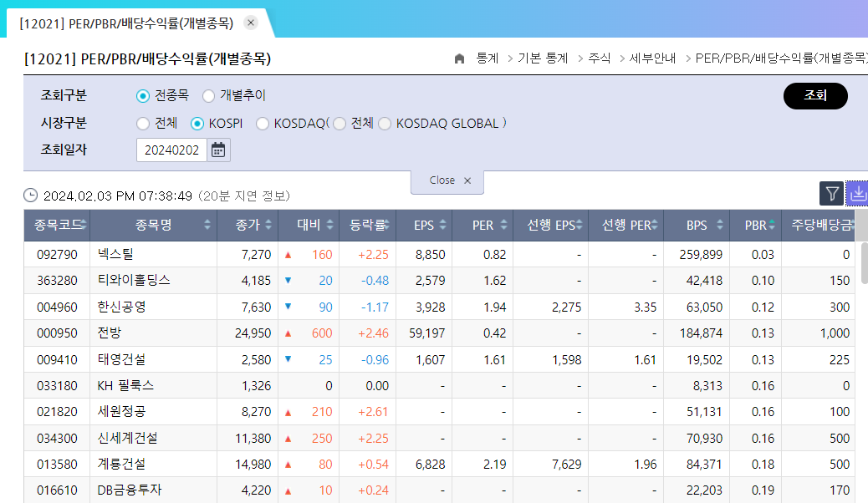This screenshot has height=503, width=868.
Task: Open the 세부안내 breadcrumb link
Action: coord(652,58)
